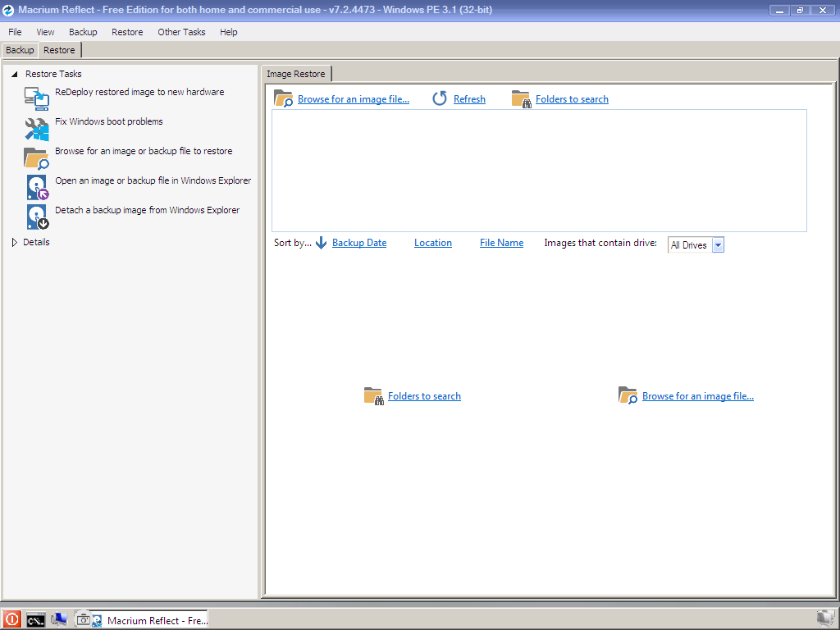Click the lower Browse for an image file link

coord(698,396)
